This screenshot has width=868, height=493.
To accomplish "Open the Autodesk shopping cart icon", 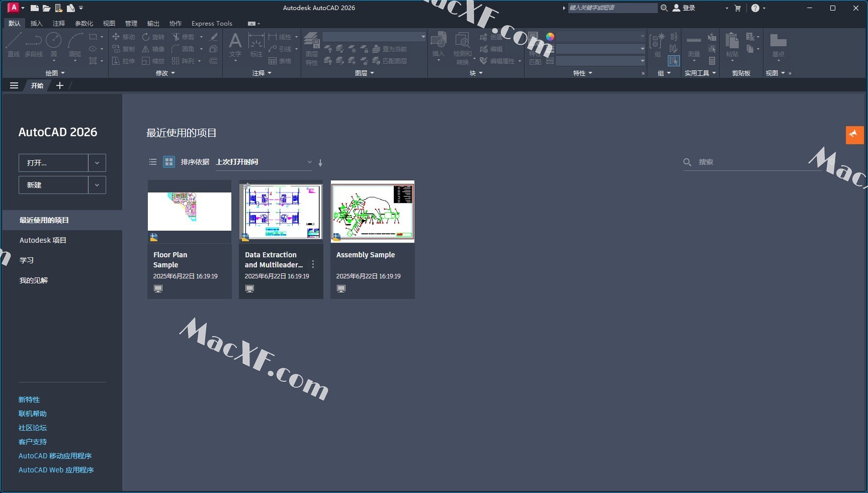I will coord(738,8).
